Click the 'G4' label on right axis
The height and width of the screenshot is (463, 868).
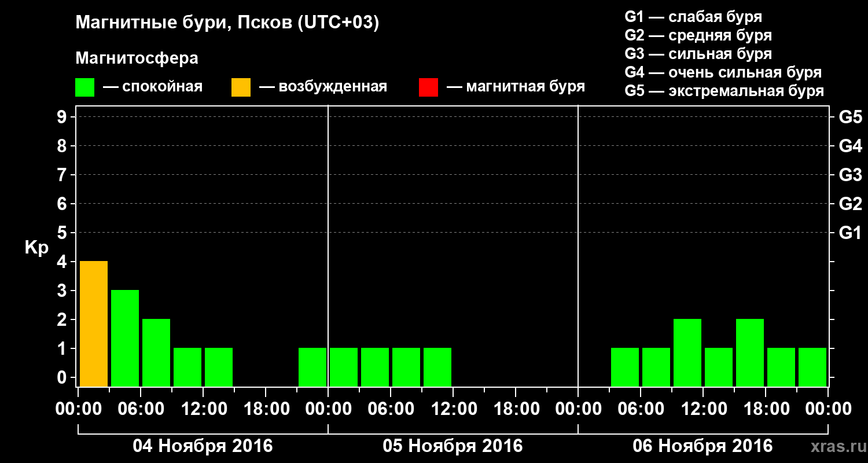(850, 146)
